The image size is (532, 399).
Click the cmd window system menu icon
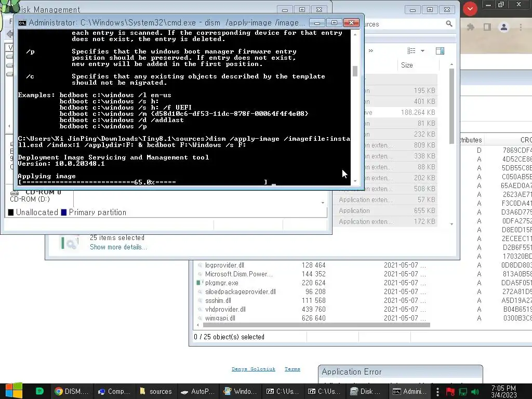pos(22,23)
